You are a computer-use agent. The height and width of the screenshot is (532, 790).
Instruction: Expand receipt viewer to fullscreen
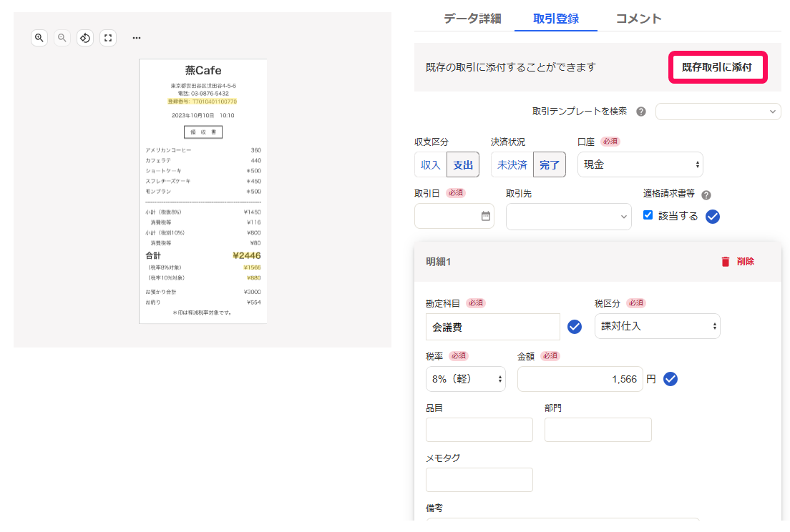(x=108, y=38)
